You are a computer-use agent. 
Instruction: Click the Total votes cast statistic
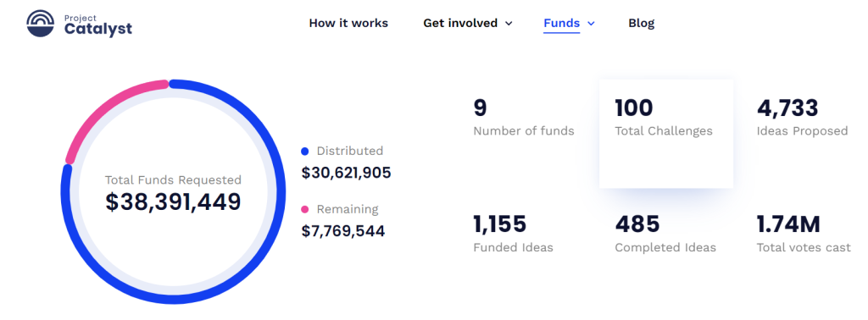coord(804,234)
